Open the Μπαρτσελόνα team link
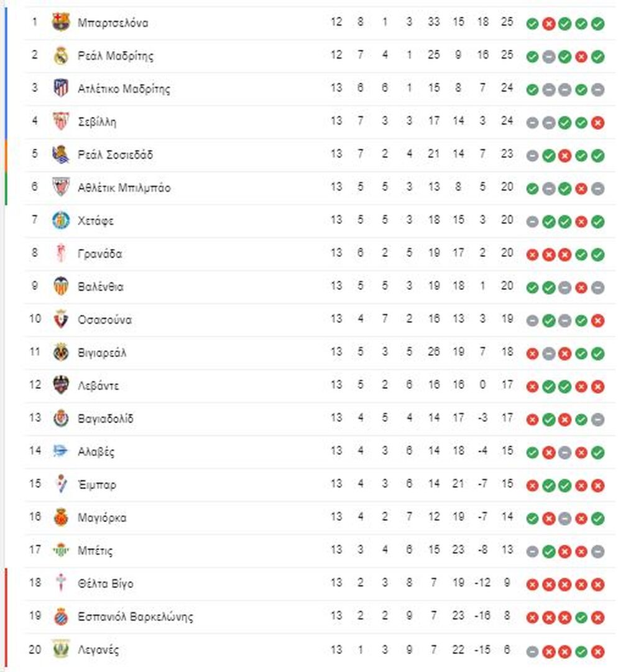 click(113, 23)
